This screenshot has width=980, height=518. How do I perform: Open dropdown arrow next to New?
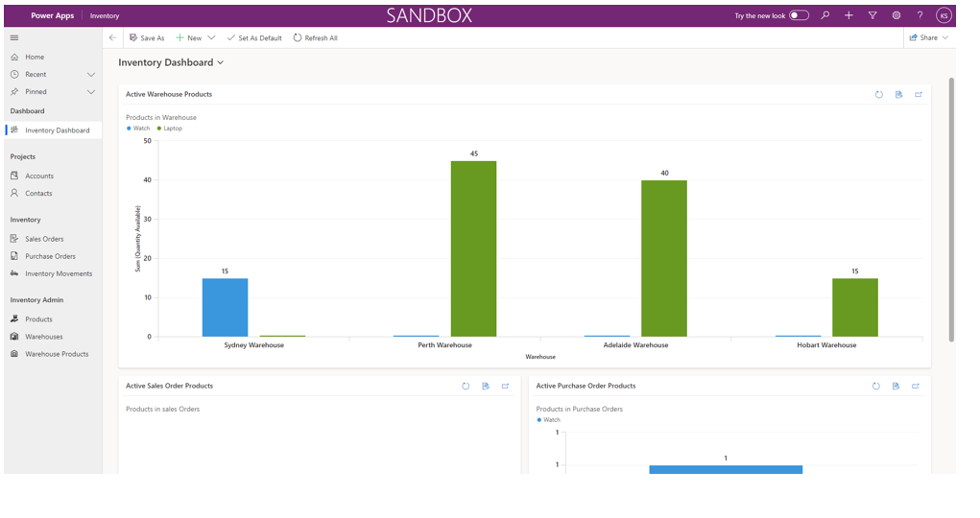tap(211, 38)
